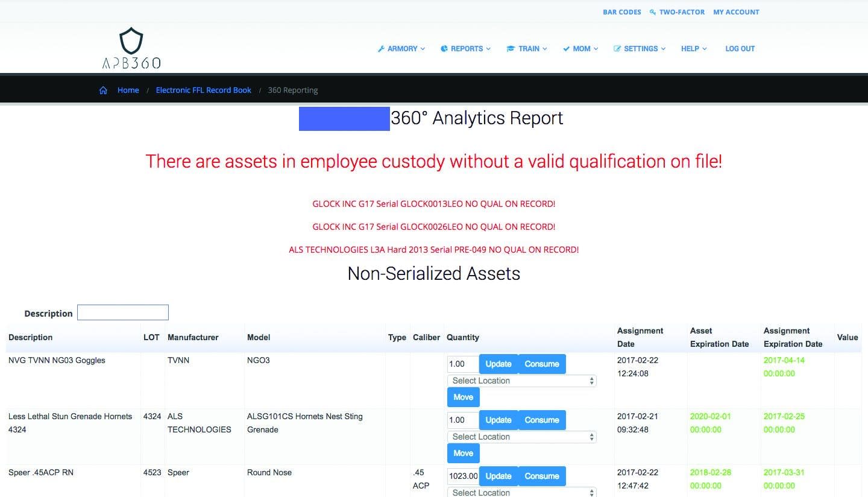The image size is (868, 497).
Task: Click the Description filter text field
Action: (123, 312)
